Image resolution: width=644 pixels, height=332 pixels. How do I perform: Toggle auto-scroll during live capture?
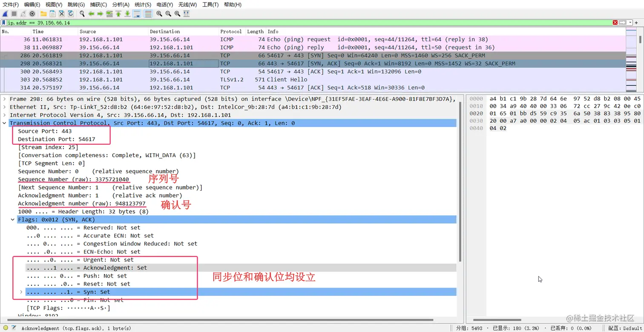coord(137,14)
